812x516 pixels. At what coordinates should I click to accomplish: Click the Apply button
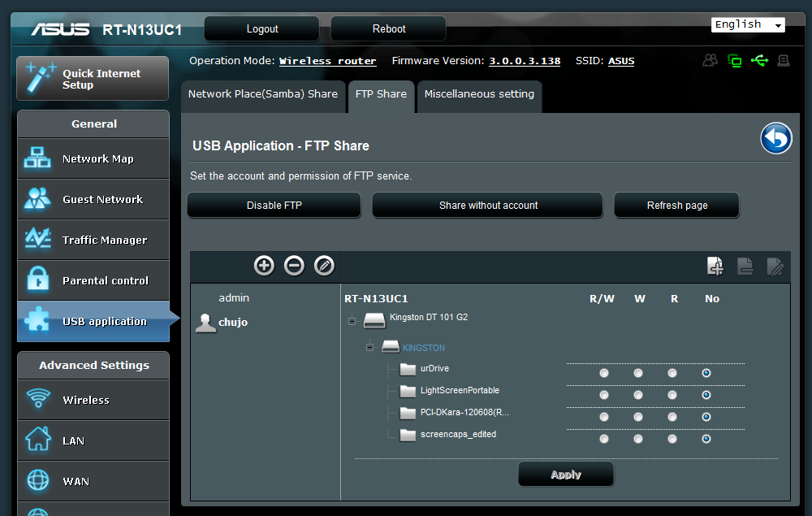tap(566, 474)
